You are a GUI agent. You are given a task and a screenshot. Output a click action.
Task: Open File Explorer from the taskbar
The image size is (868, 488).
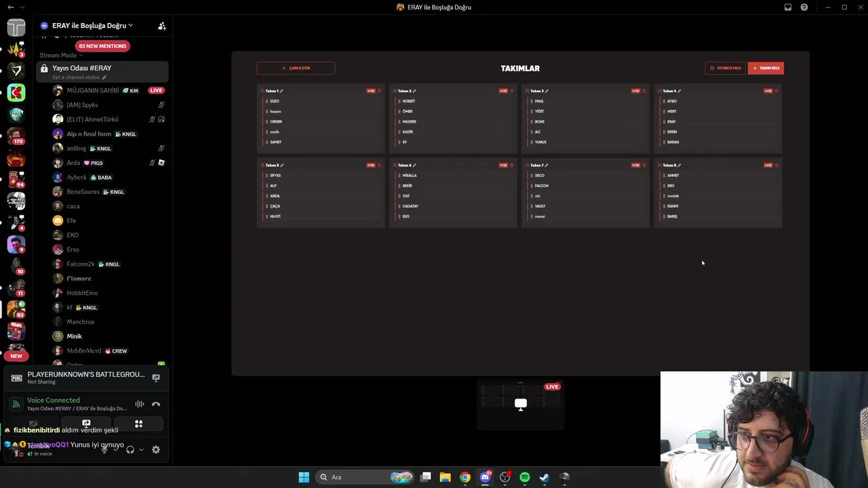[x=445, y=477]
